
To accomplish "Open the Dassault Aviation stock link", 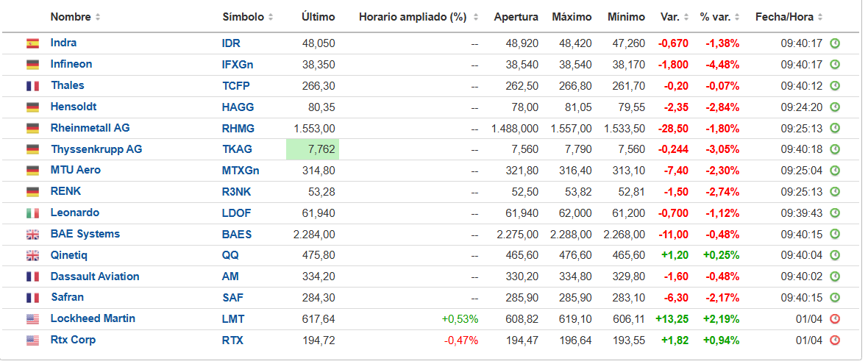I will click(x=95, y=276).
